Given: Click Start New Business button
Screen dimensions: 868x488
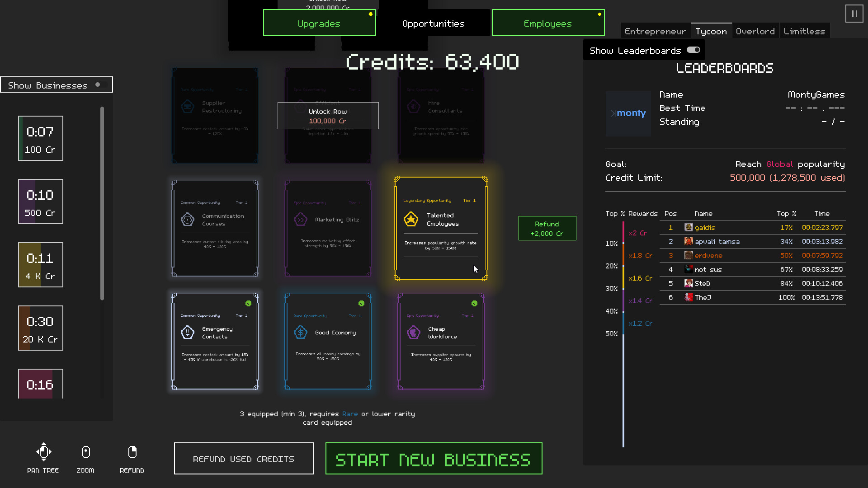Looking at the screenshot, I should tap(434, 459).
